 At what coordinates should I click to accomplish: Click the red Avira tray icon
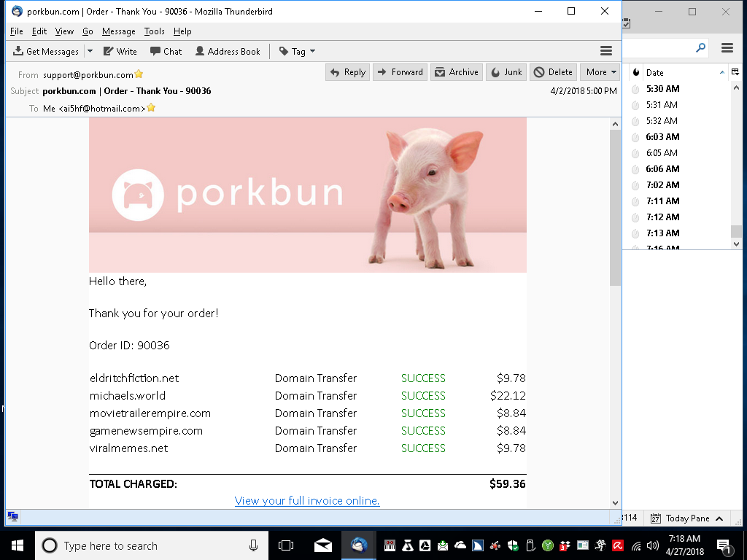pos(619,545)
